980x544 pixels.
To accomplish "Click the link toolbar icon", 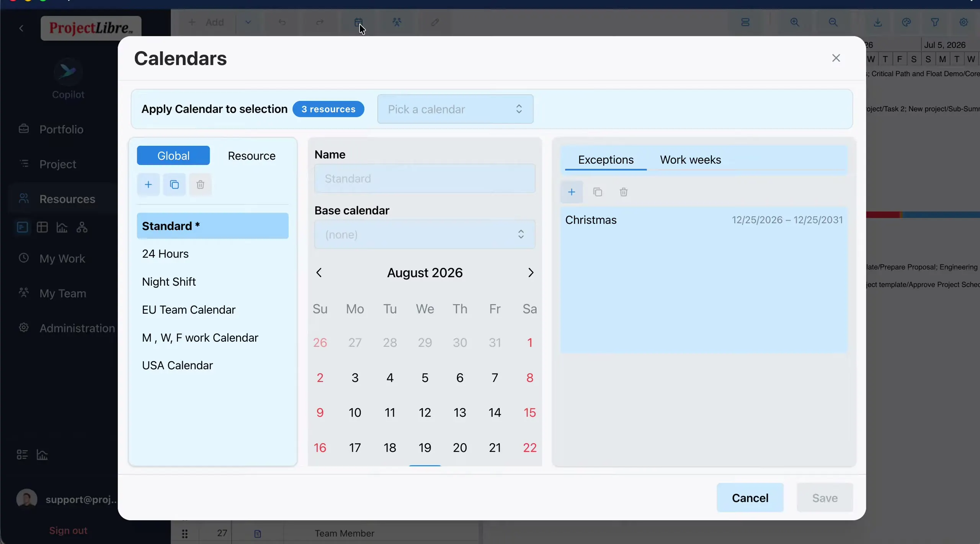I will (x=435, y=22).
